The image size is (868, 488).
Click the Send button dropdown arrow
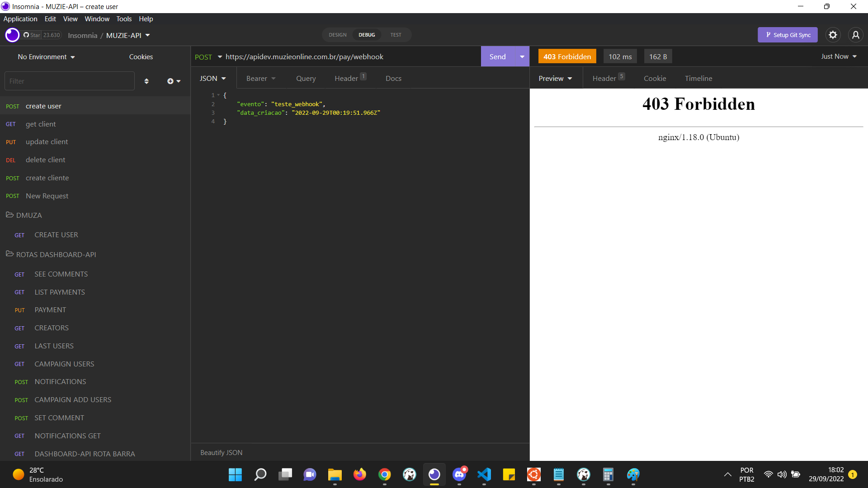pos(522,56)
